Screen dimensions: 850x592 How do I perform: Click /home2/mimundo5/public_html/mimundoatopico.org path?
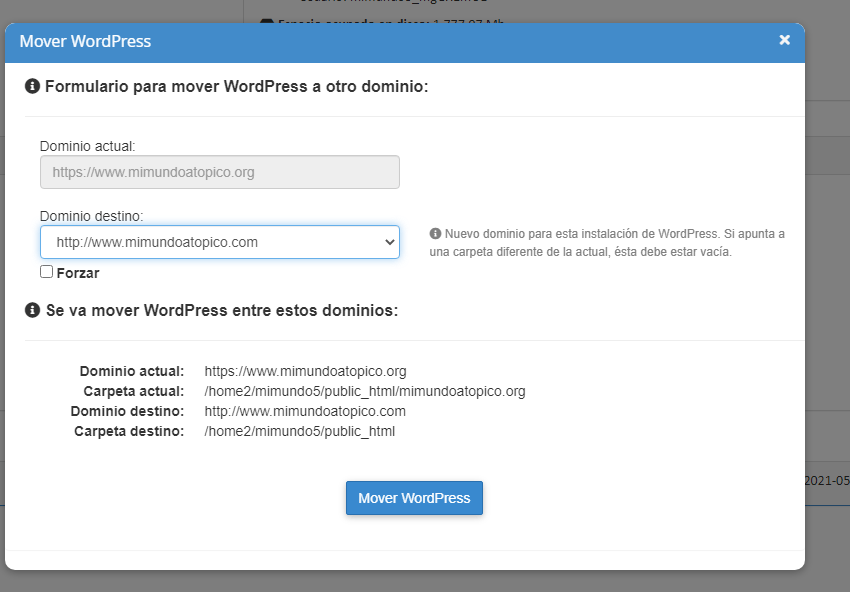pyautogui.click(x=365, y=391)
